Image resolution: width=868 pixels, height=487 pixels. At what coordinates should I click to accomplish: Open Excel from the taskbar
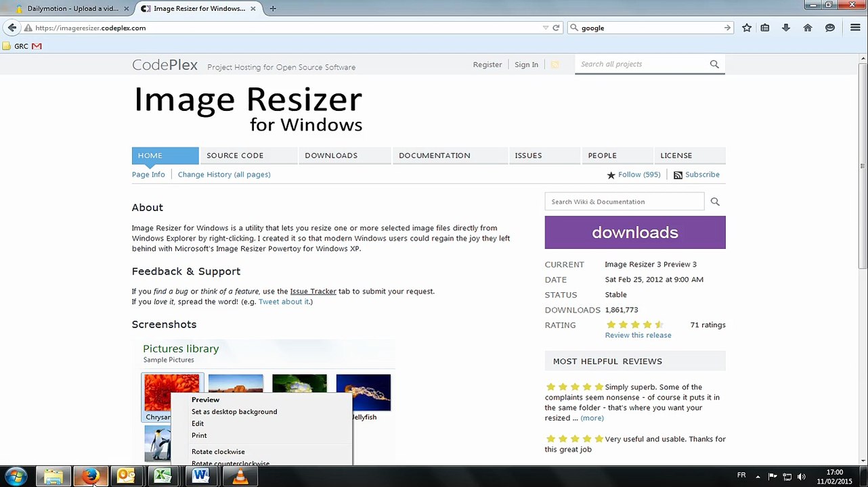(163, 476)
